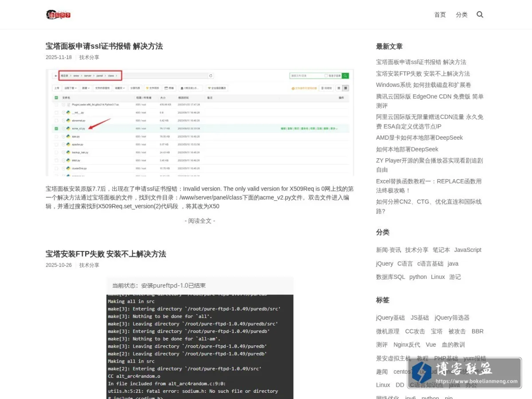532x399 pixels.
Task: Open the SSL article file-manager screenshot thumbnail
Action: [200, 122]
